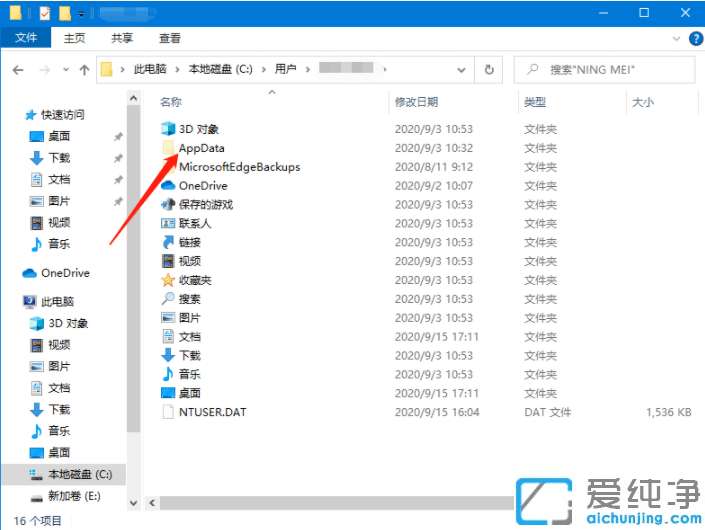Click new folder icon in quick access toolbar
705x530 pixels.
tap(65, 13)
